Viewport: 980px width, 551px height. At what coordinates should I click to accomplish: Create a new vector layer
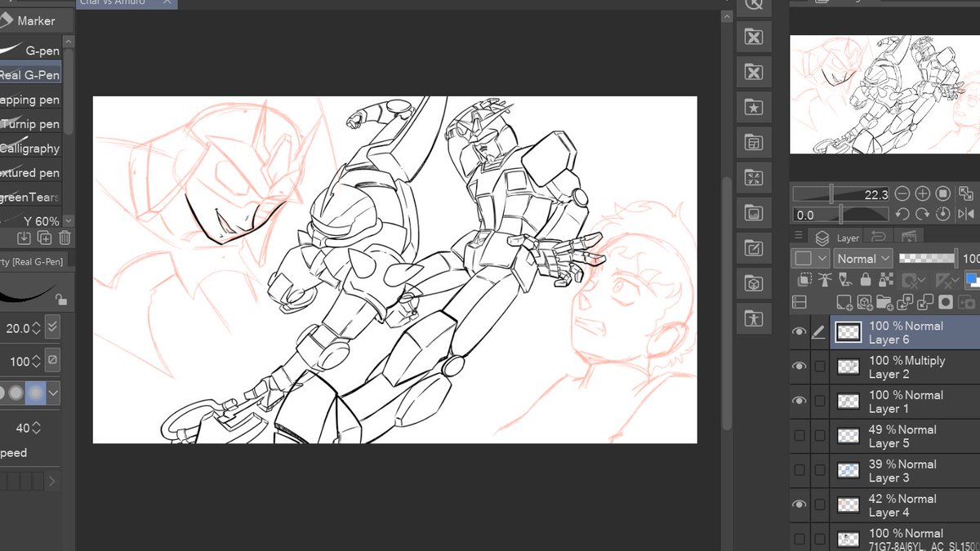point(865,302)
